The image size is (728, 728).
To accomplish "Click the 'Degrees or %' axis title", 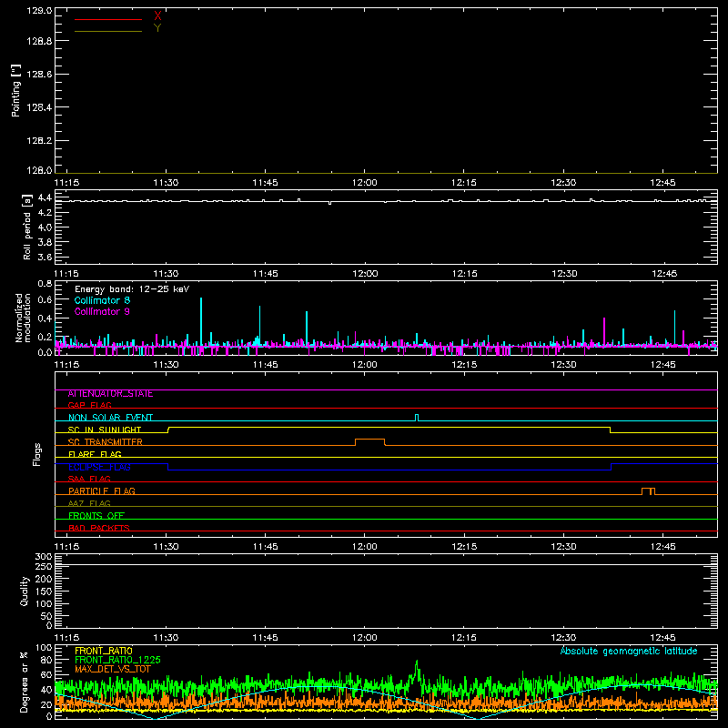I will pyautogui.click(x=25, y=682).
